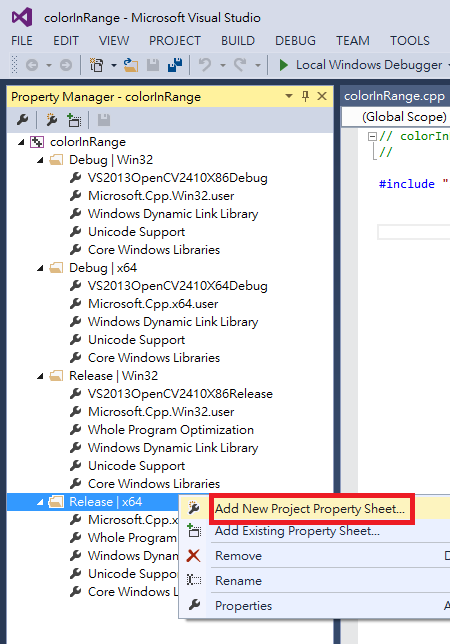The height and width of the screenshot is (644, 450).
Task: Select the Release | Win32 configuration node
Action: coord(113,376)
